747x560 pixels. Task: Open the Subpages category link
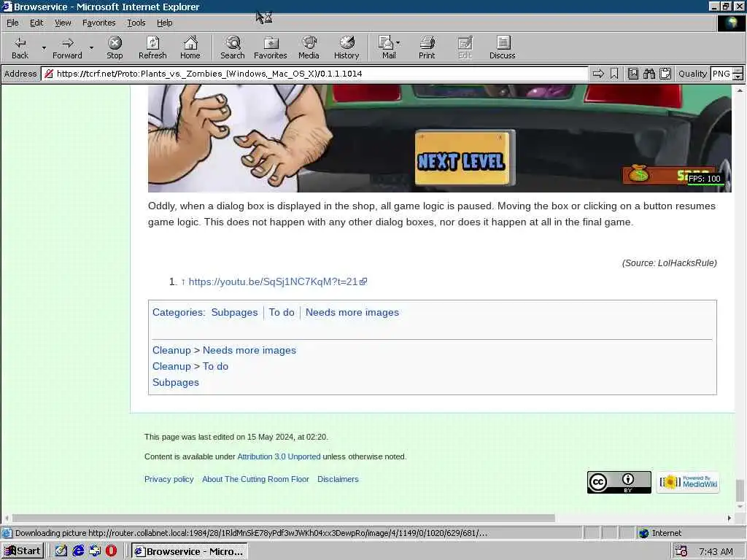click(x=234, y=312)
